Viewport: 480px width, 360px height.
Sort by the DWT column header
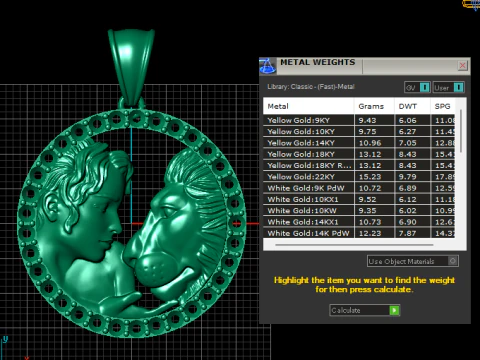tap(412, 106)
